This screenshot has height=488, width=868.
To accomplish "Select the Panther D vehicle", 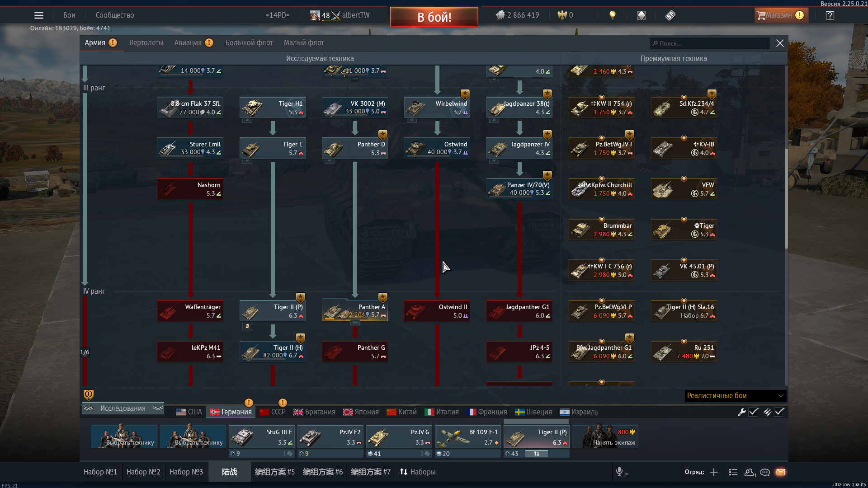I will point(355,148).
